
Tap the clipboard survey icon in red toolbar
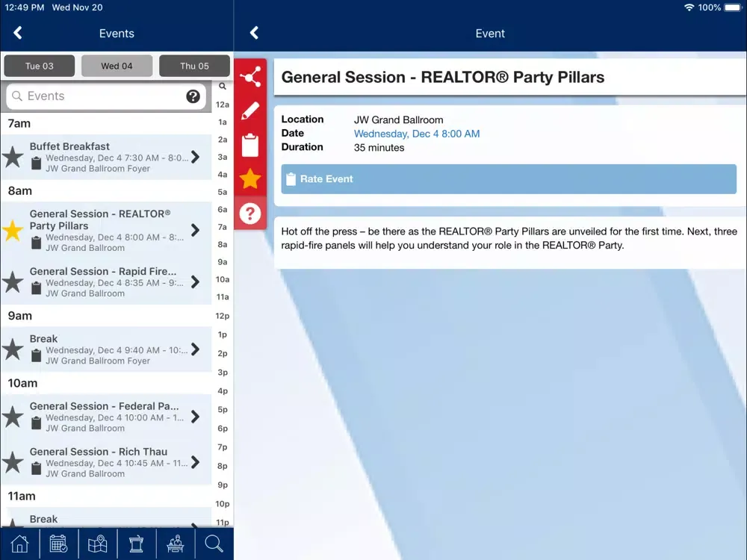click(250, 145)
